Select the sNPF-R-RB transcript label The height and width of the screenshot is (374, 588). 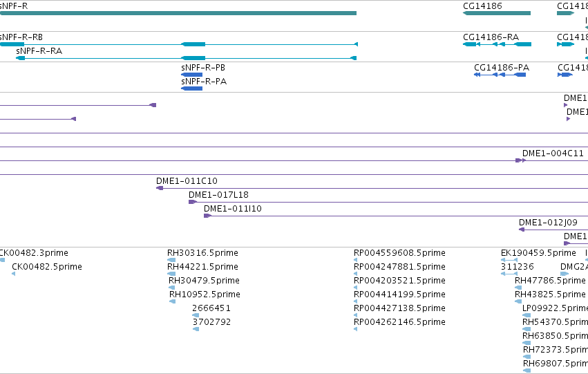[x=21, y=37]
